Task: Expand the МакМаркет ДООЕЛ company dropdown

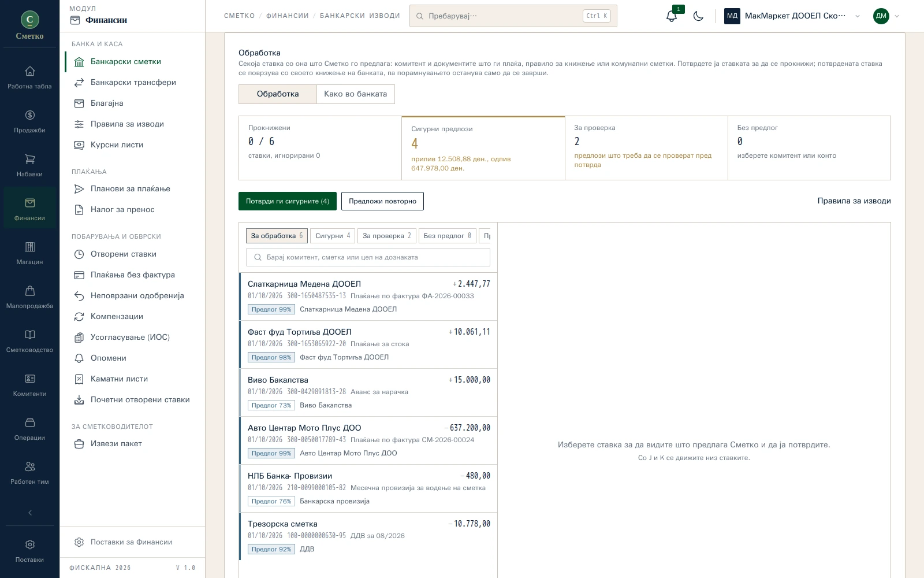Action: [792, 16]
